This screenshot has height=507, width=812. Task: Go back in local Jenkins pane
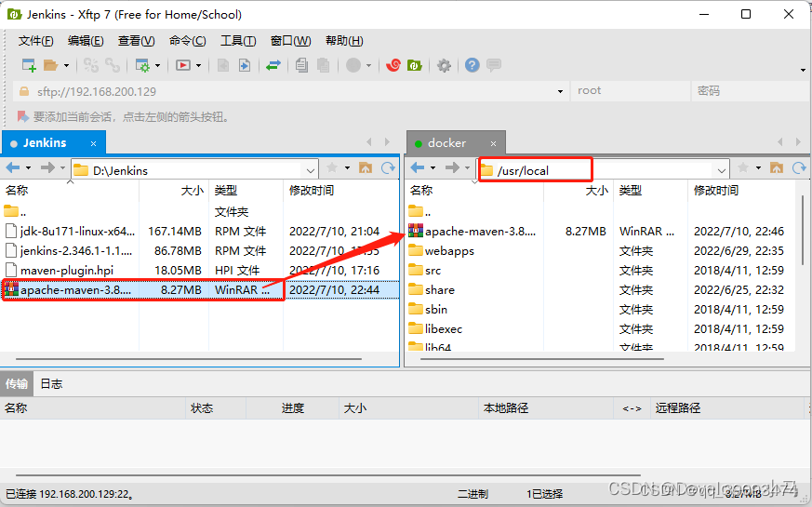point(13,167)
